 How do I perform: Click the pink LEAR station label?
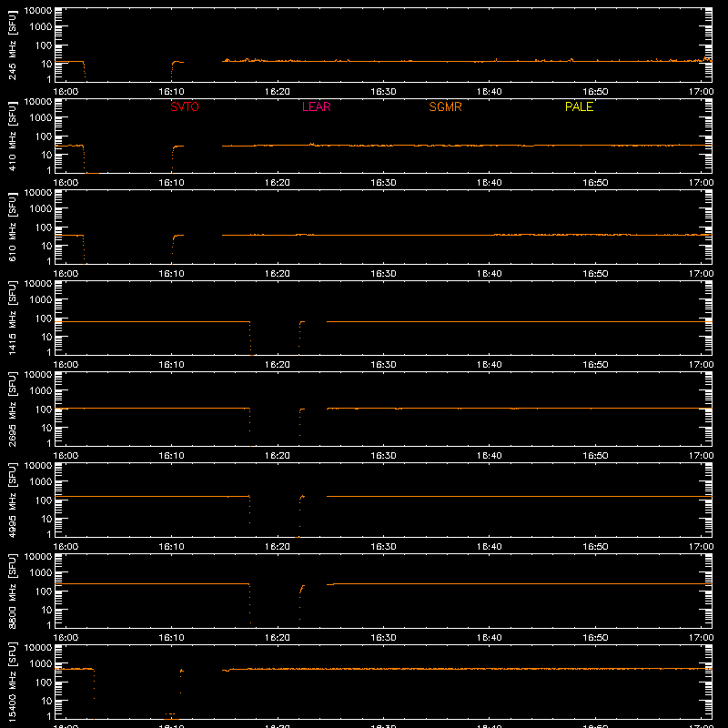[316, 106]
